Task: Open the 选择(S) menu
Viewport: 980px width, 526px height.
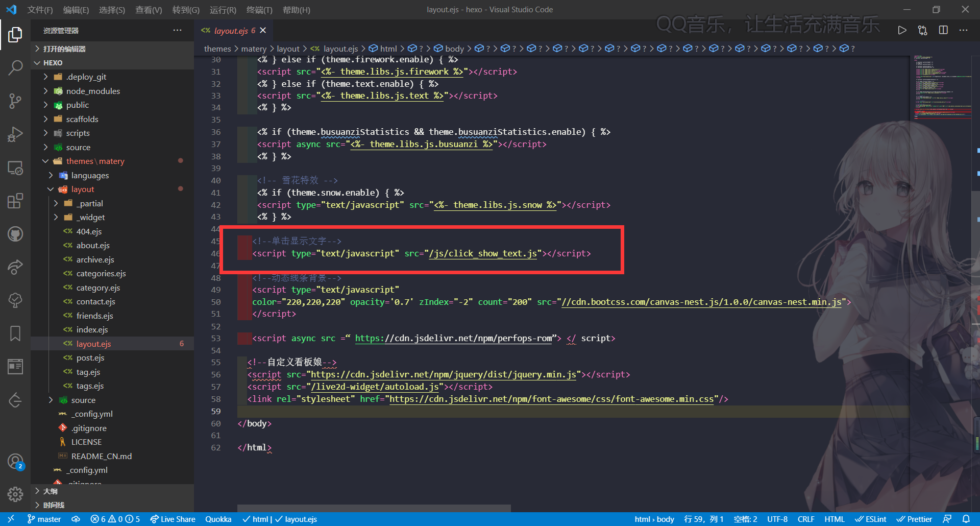Action: [112, 10]
